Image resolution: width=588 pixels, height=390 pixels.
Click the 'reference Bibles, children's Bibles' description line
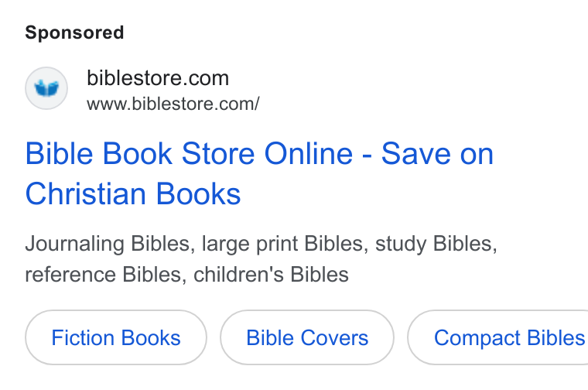tap(186, 275)
